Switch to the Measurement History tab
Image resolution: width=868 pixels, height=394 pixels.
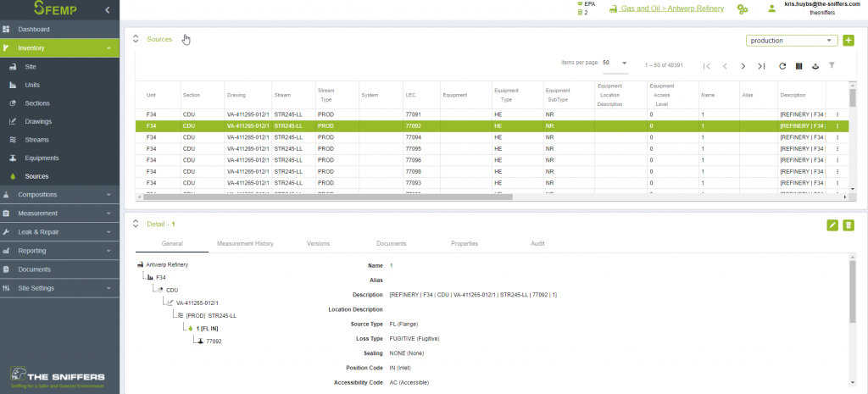pyautogui.click(x=245, y=243)
